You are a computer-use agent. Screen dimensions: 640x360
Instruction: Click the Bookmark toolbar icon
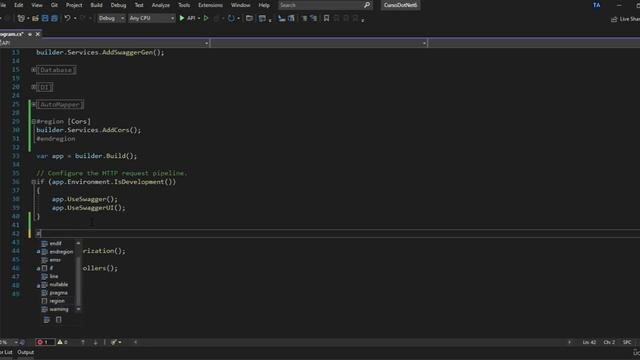(x=327, y=18)
